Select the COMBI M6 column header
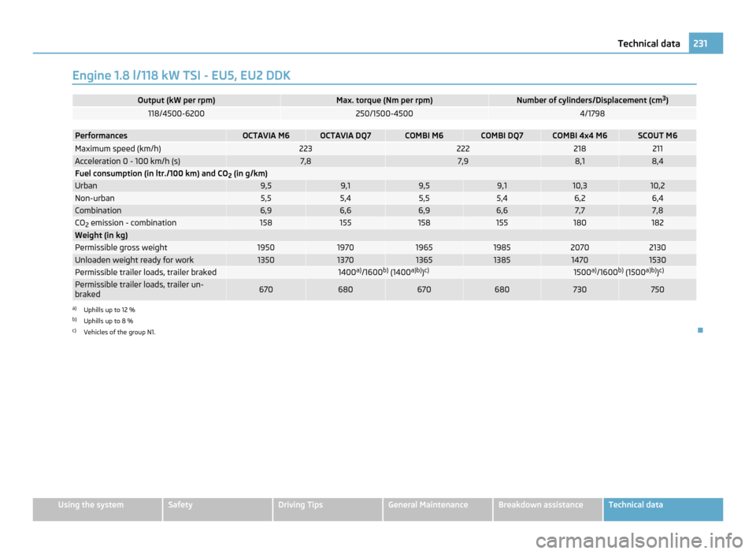 (424, 136)
